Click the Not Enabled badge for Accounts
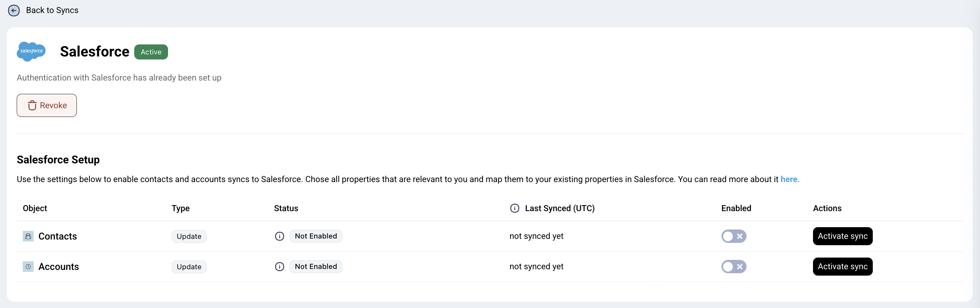 point(316,267)
